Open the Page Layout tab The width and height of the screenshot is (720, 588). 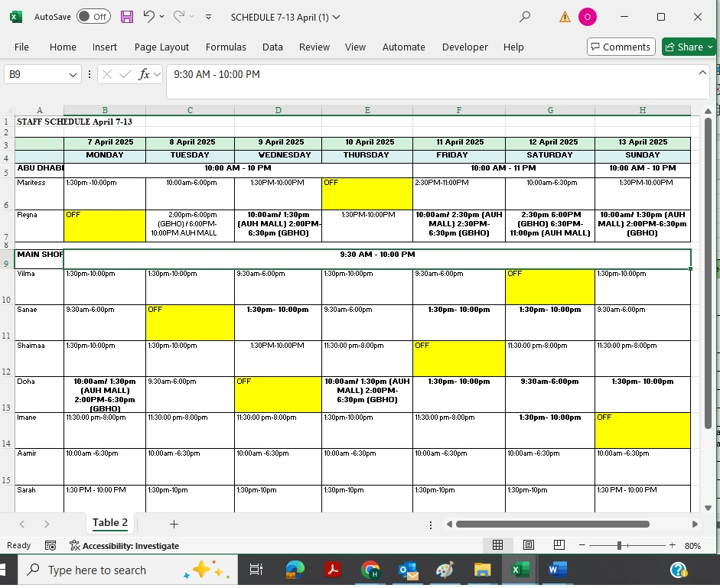[161, 47]
